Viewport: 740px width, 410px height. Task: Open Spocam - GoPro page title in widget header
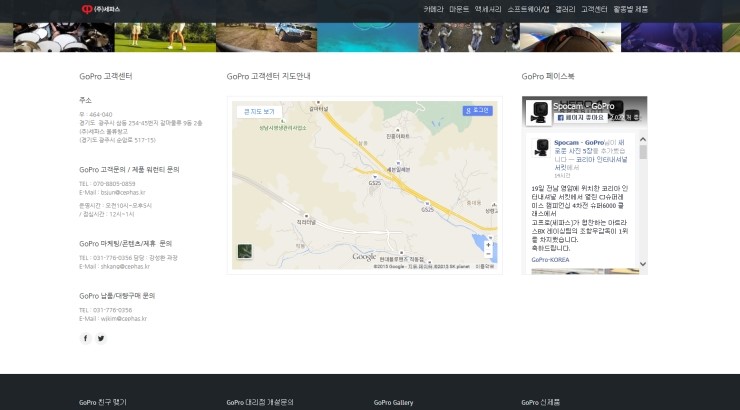(584, 106)
